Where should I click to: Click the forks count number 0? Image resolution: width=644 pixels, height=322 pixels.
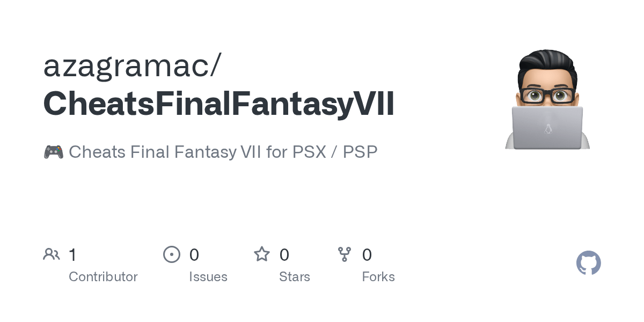tap(367, 254)
